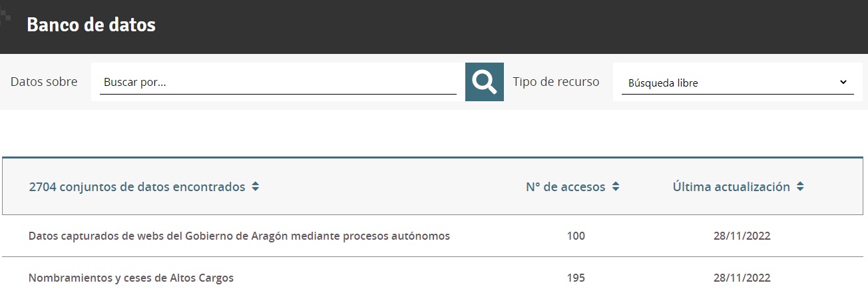Click the access count 195 cell
This screenshot has height=297, width=868.
(x=576, y=278)
